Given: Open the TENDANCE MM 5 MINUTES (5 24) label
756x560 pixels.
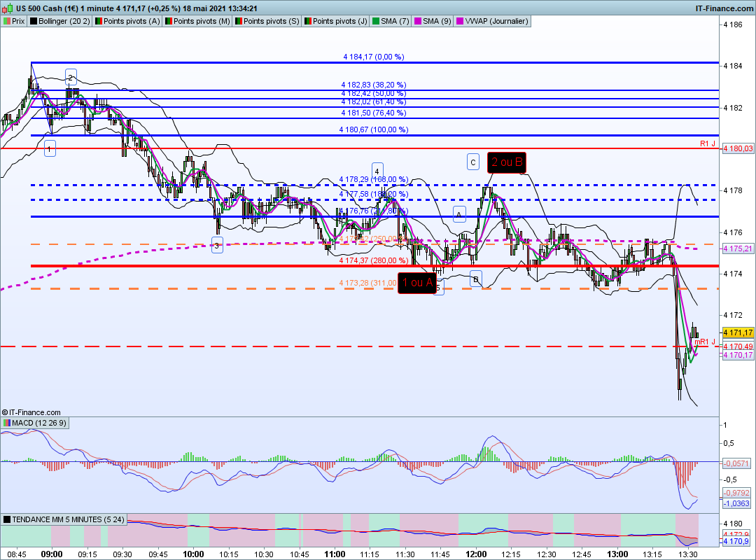Looking at the screenshot, I should click(64, 519).
